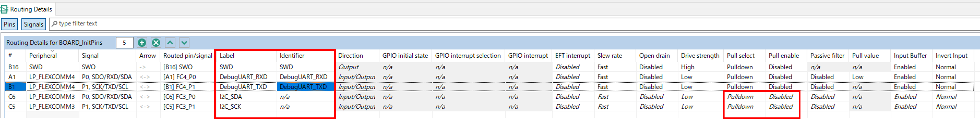Click the row count field showing 5

125,42
